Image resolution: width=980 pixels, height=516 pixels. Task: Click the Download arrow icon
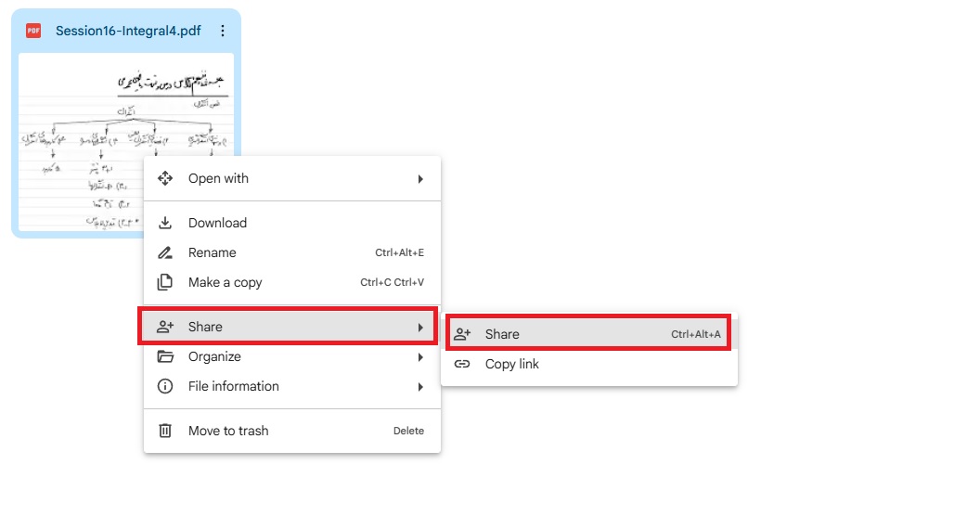click(x=165, y=223)
